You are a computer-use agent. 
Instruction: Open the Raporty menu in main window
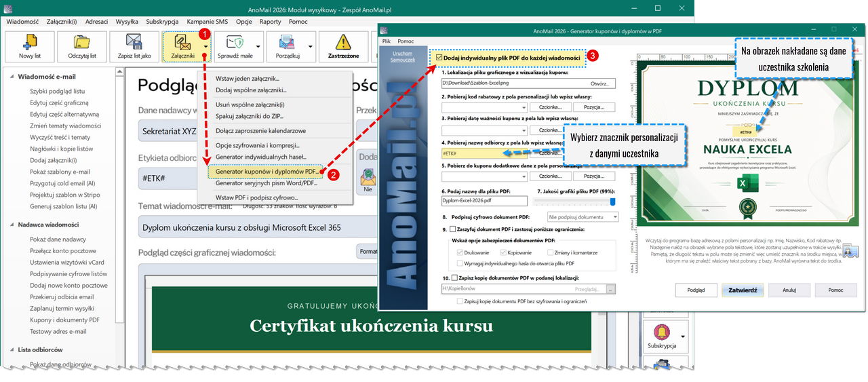(270, 21)
